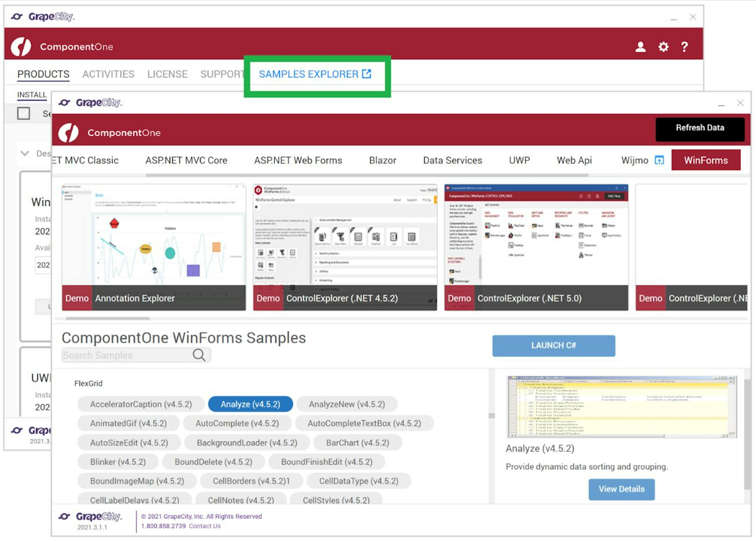The image size is (756, 541).
Task: Click the GrapeCity logo in the footer
Action: pos(91,517)
